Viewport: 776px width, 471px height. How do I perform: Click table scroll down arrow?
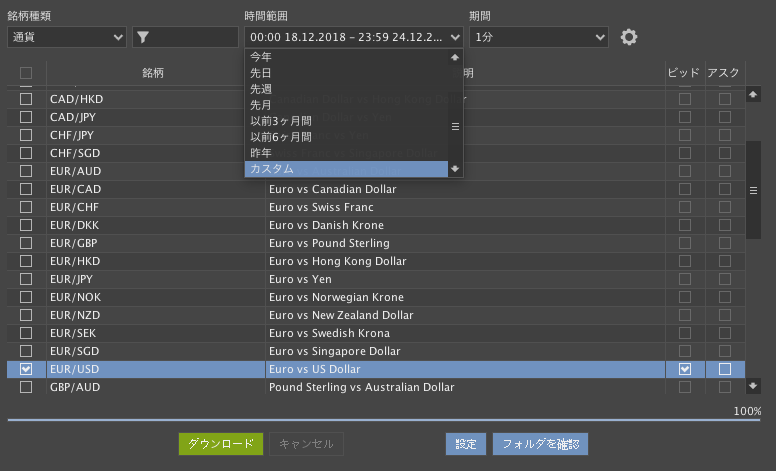pos(753,385)
